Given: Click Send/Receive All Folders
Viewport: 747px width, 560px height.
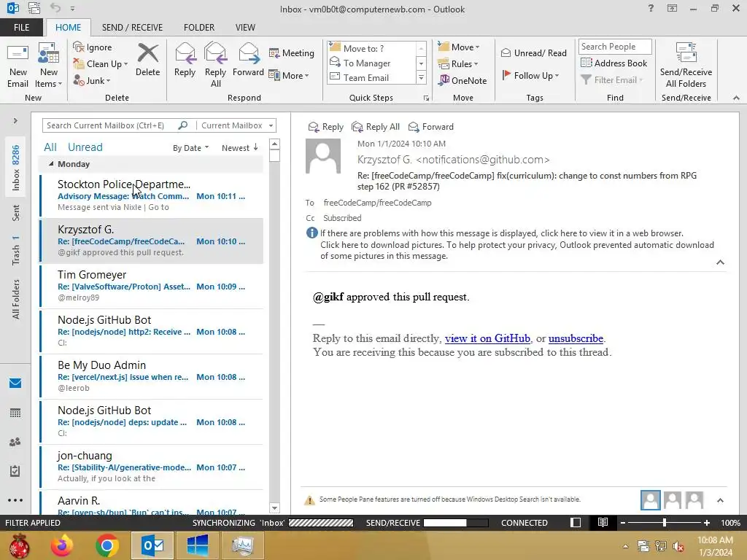Looking at the screenshot, I should [686, 65].
